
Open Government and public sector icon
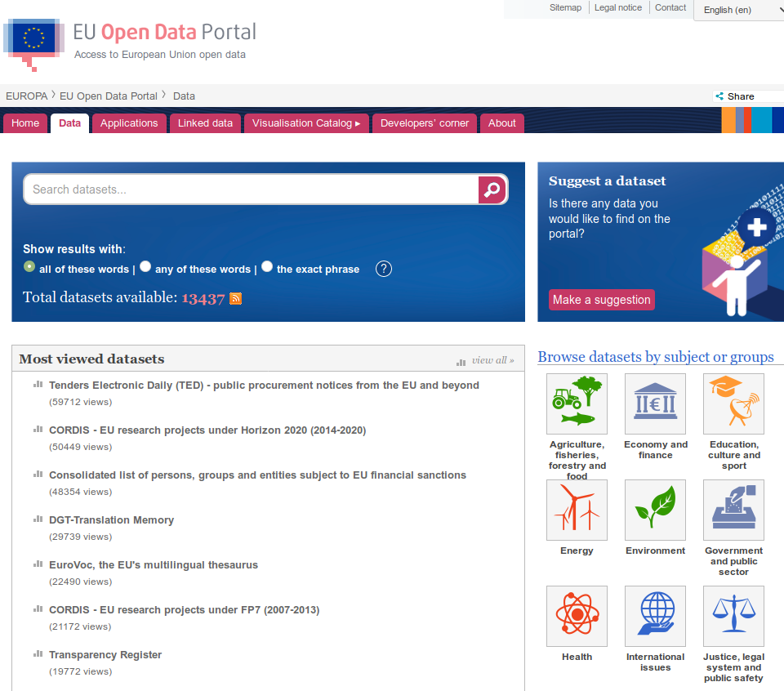[733, 510]
